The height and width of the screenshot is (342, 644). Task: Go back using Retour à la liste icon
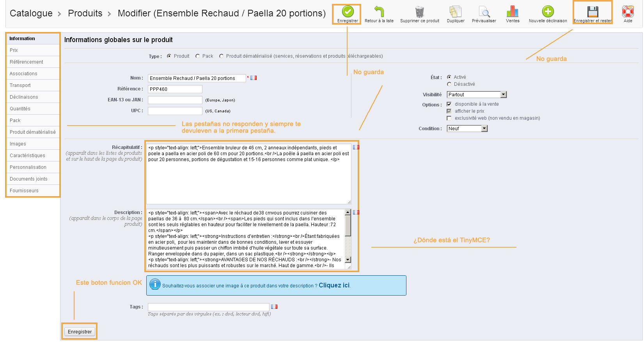pos(379,11)
